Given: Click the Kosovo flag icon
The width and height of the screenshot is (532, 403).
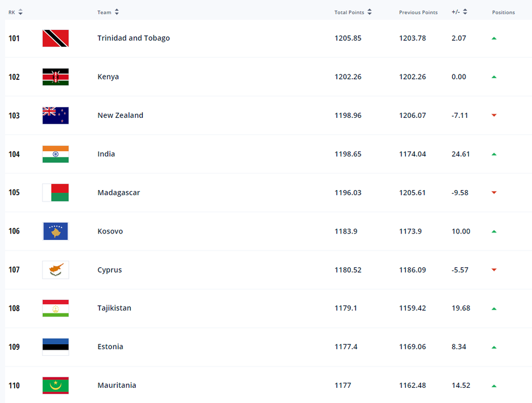Looking at the screenshot, I should (55, 231).
